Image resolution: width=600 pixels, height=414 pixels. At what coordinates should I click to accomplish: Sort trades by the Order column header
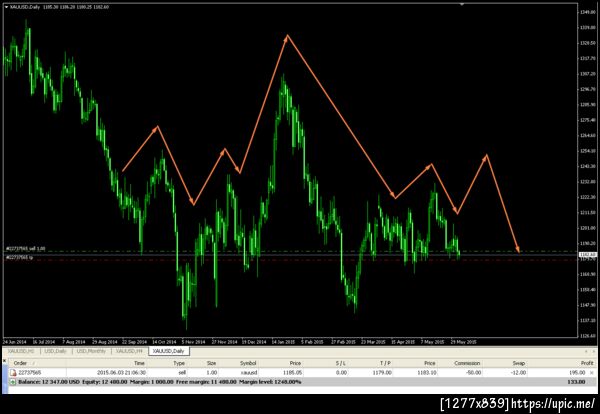[20, 363]
